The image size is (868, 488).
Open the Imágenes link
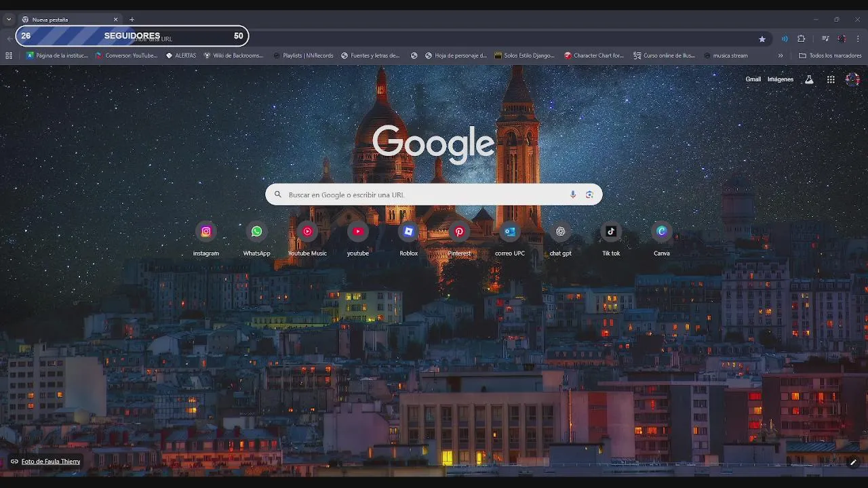781,79
